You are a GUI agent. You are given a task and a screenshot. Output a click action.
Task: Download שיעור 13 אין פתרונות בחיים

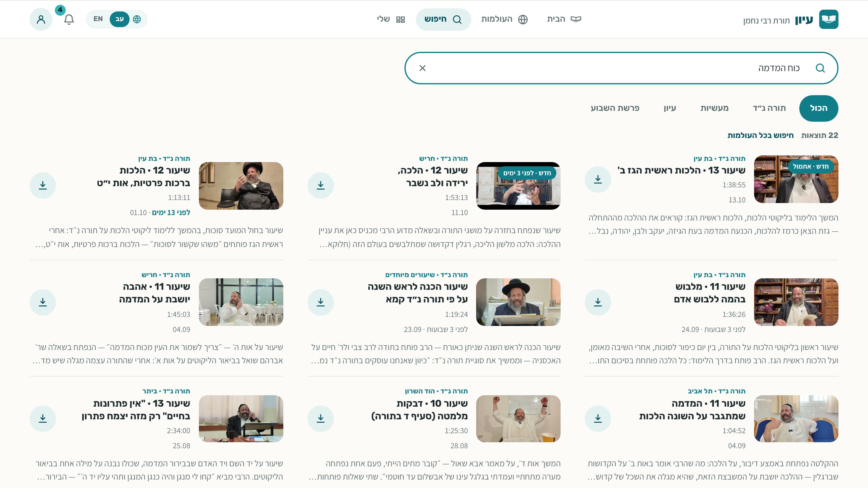pos(43,418)
